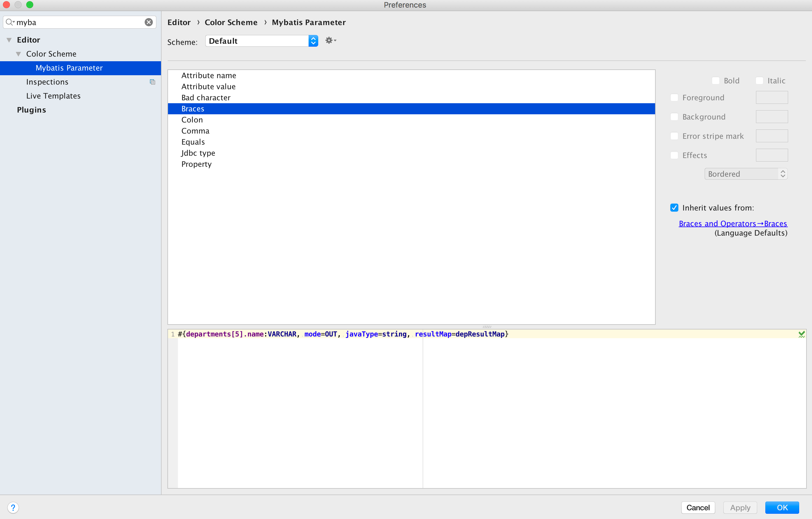
Task: Follow the Braces and Operators→Braces link
Action: pos(733,223)
